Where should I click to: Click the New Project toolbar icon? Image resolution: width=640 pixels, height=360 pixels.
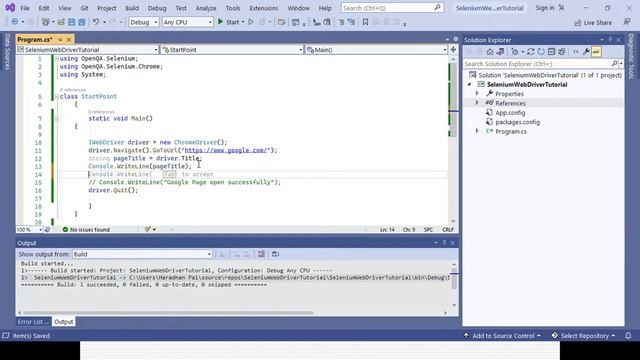pyautogui.click(x=46, y=22)
